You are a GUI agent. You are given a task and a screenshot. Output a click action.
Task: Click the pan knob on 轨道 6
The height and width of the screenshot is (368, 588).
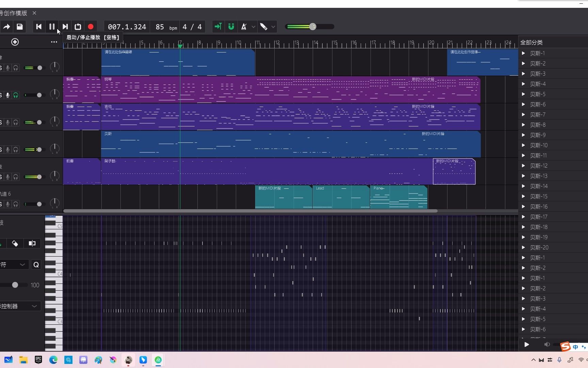click(x=55, y=203)
